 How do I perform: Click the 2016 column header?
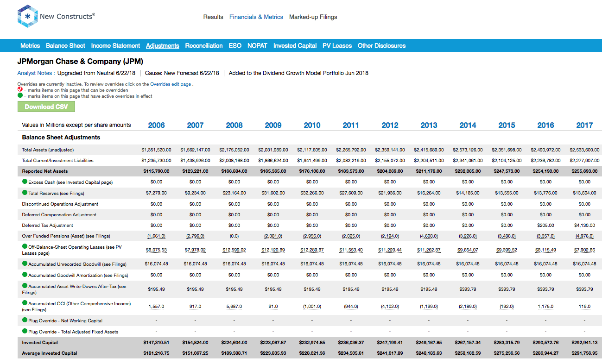point(546,125)
